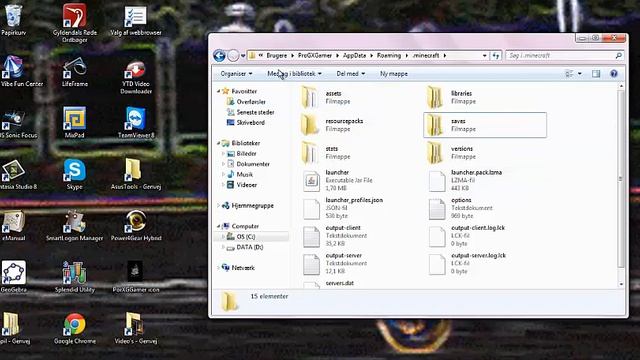This screenshot has width=640, height=360.
Task: Select DATA (D:) drive in navigation pane
Action: tap(245, 247)
